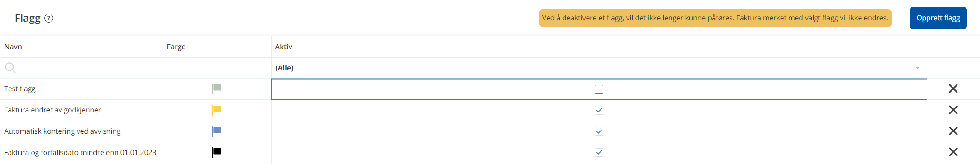Sort by the Navn column header
Image resolution: width=980 pixels, height=164 pixels.
pos(13,47)
